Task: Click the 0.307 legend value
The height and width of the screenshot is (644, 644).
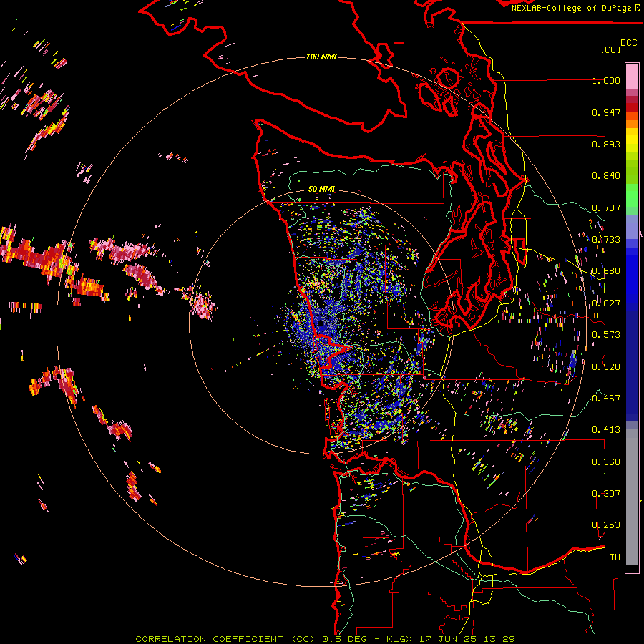Action: [x=606, y=493]
